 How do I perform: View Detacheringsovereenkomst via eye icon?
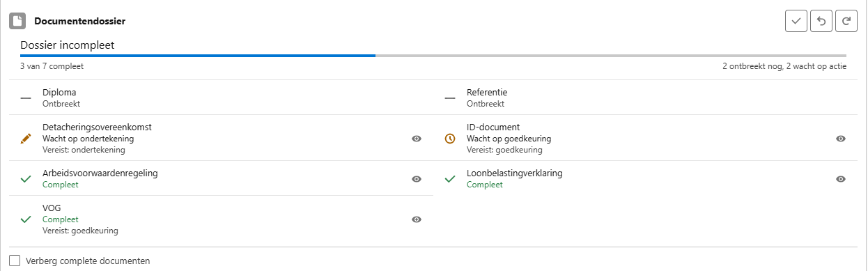coord(417,139)
